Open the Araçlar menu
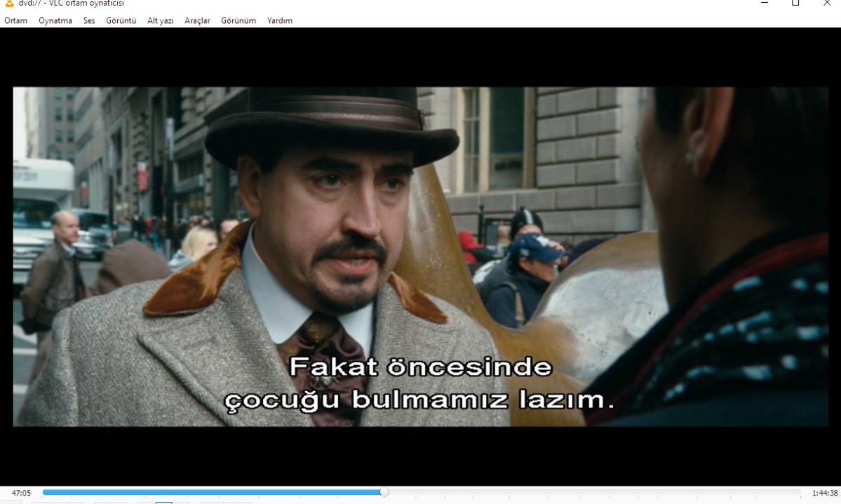841x504 pixels. pos(197,20)
